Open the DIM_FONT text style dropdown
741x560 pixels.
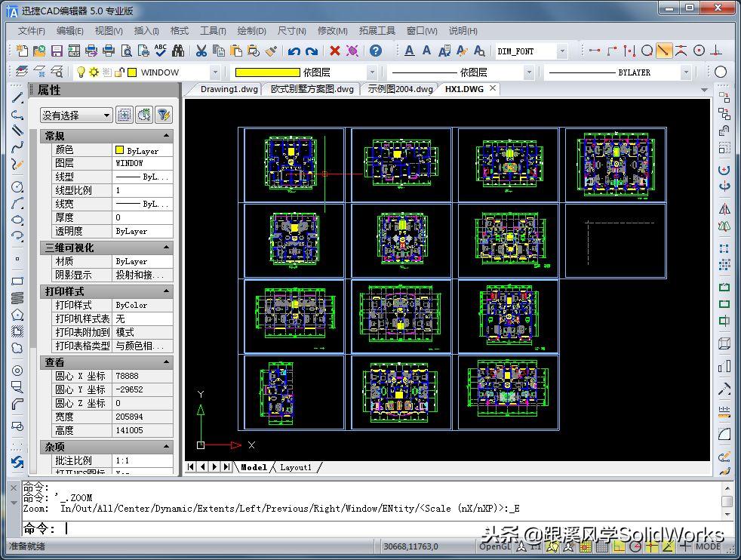(x=561, y=51)
